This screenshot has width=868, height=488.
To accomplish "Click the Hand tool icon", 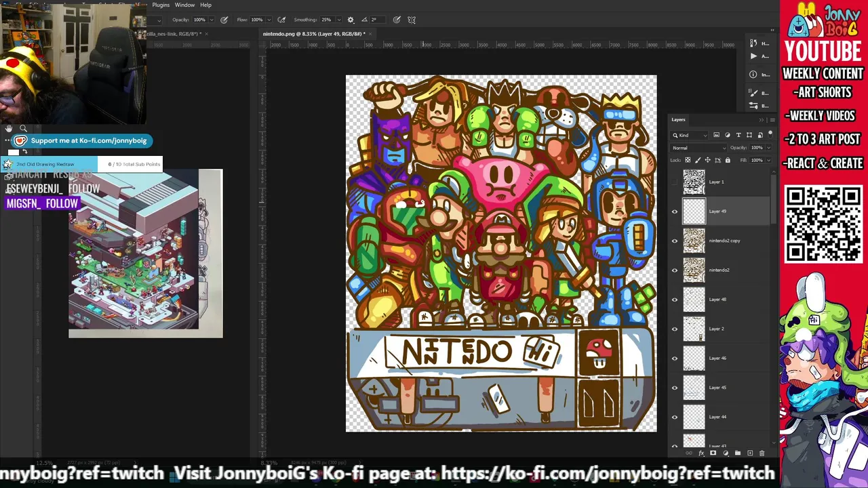I will [9, 128].
